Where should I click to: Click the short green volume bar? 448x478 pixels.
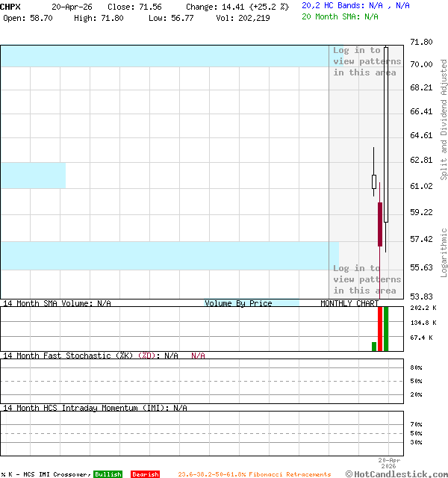[x=374, y=347]
